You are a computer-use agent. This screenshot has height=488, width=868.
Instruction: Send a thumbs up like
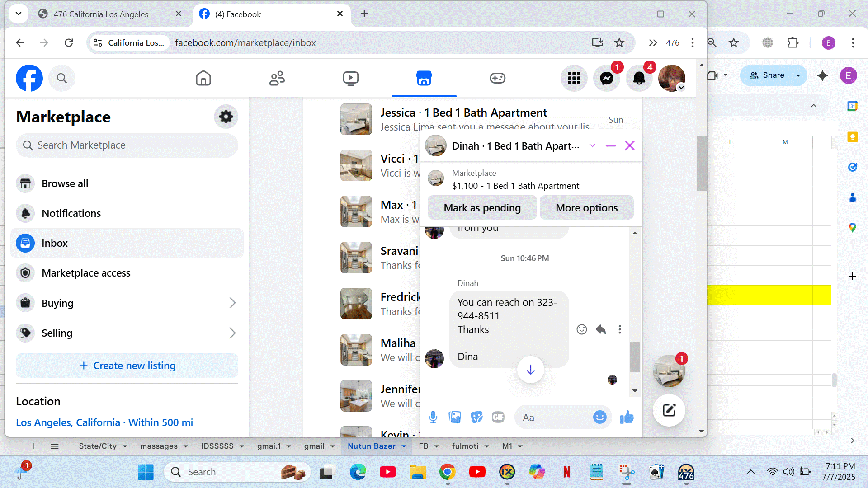[627, 417]
